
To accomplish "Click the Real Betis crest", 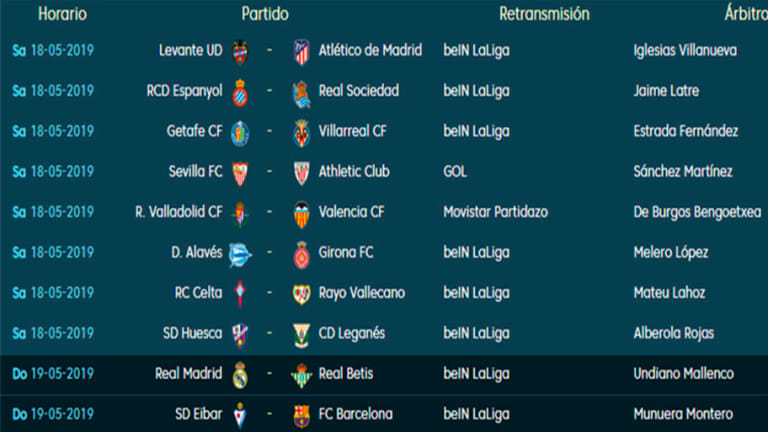I will (x=301, y=375).
